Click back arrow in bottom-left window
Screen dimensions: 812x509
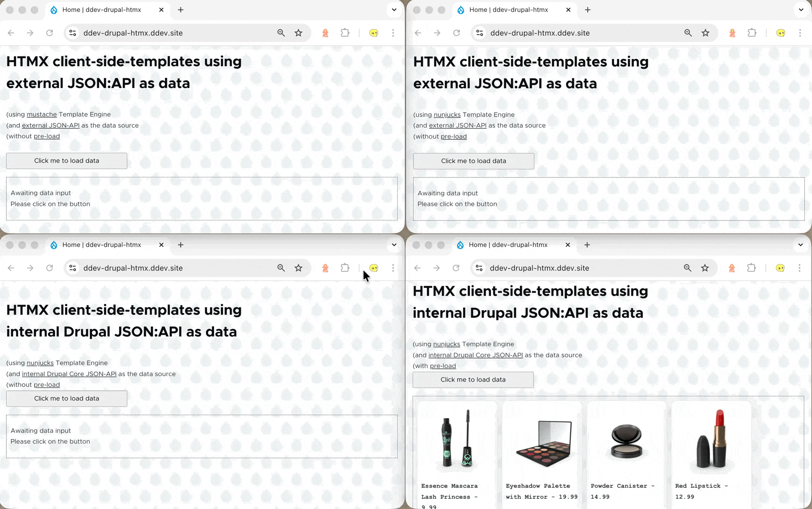point(11,268)
